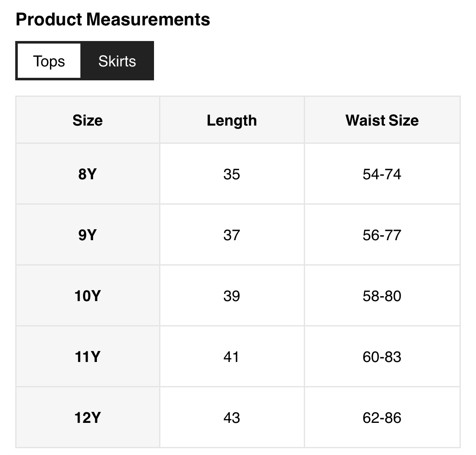This screenshot has width=476, height=455.
Task: Click the length value 37
Action: coord(231,235)
